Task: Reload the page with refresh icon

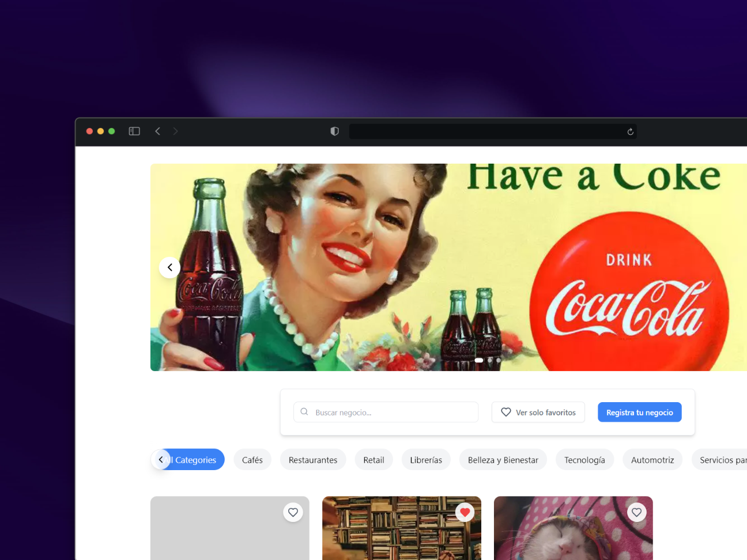Action: click(631, 131)
